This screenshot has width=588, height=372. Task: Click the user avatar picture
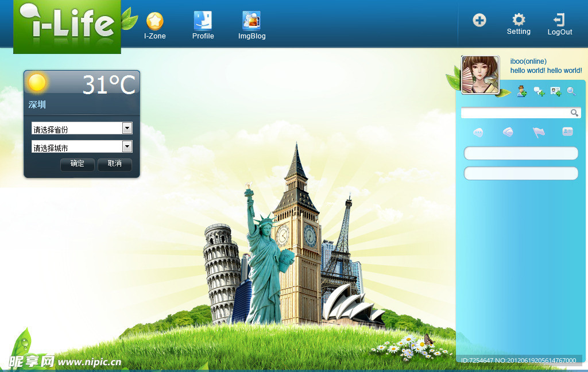(481, 75)
